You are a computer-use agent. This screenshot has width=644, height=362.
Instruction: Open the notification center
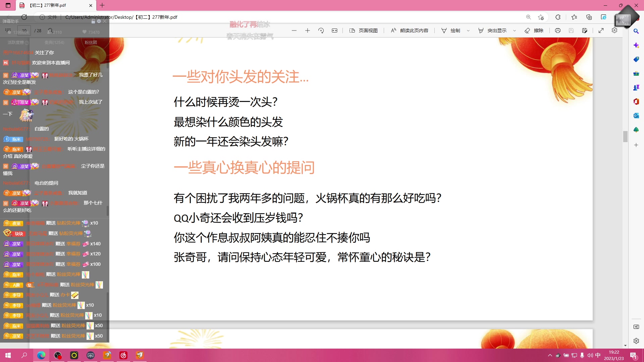click(634, 355)
